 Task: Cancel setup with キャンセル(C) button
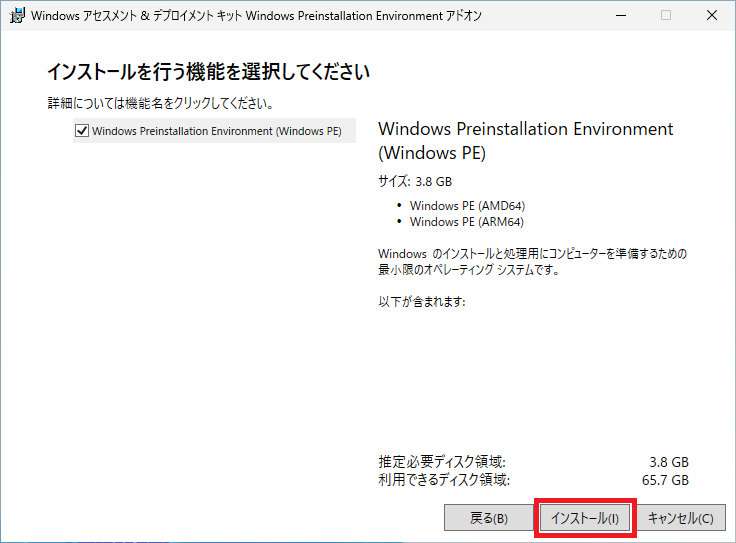680,518
